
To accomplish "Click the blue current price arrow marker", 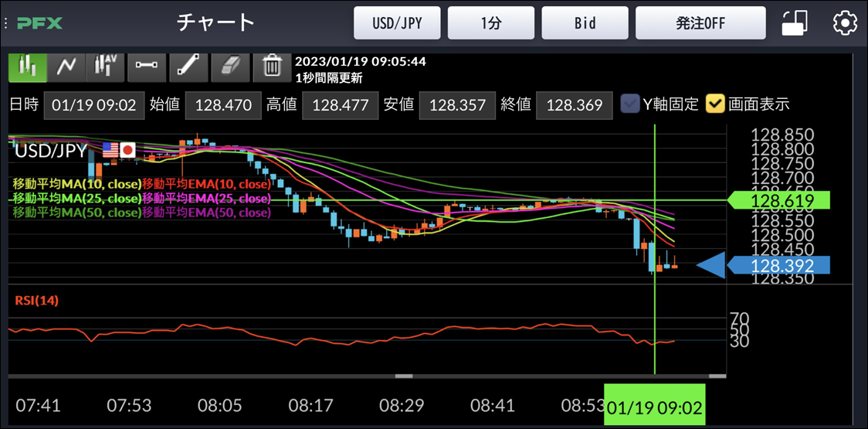I will 710,266.
